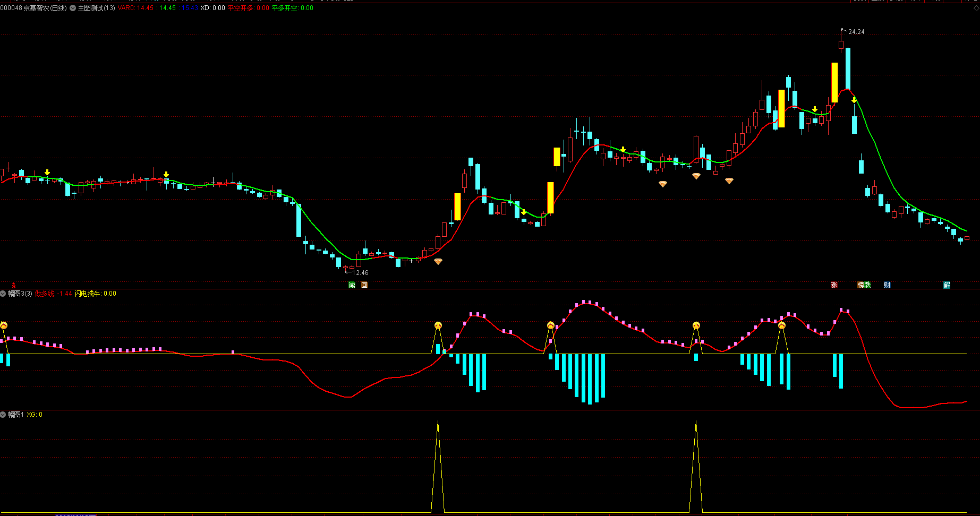Expand the 幅图3(3) indicator dropdown

3,294
